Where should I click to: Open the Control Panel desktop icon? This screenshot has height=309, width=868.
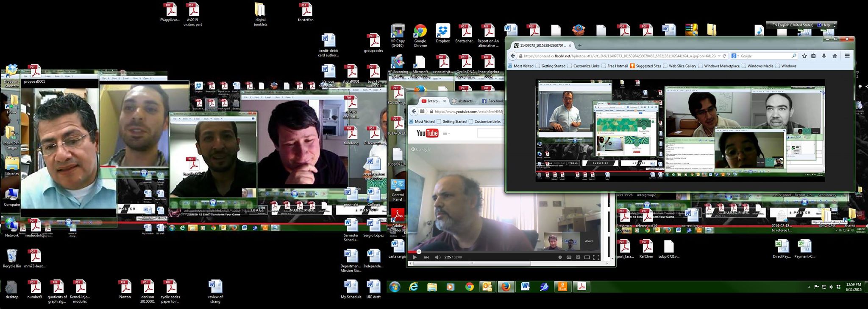click(398, 190)
